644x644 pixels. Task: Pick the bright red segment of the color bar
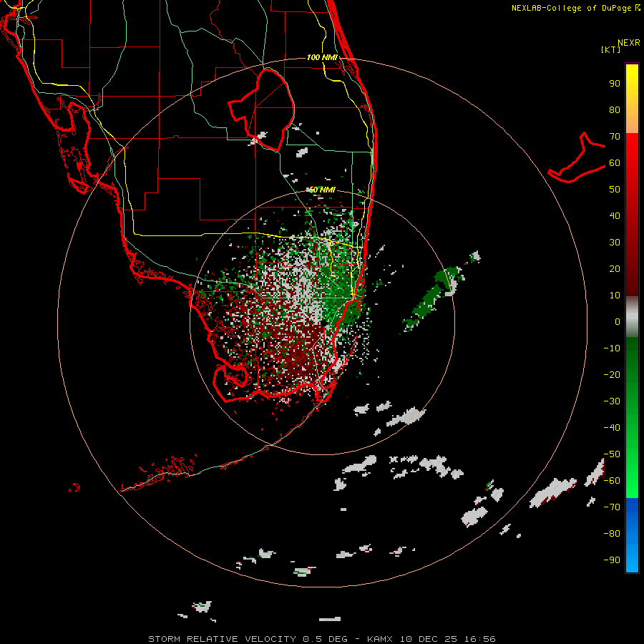coord(632,150)
